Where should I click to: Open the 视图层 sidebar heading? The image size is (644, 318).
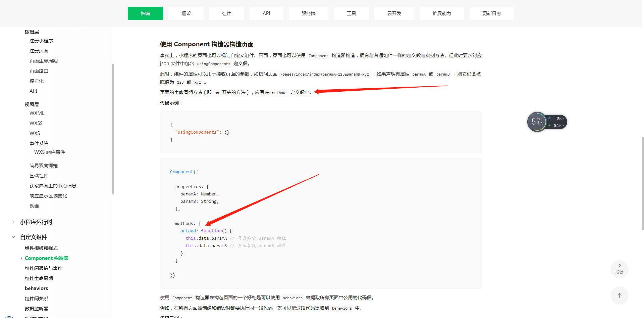32,104
